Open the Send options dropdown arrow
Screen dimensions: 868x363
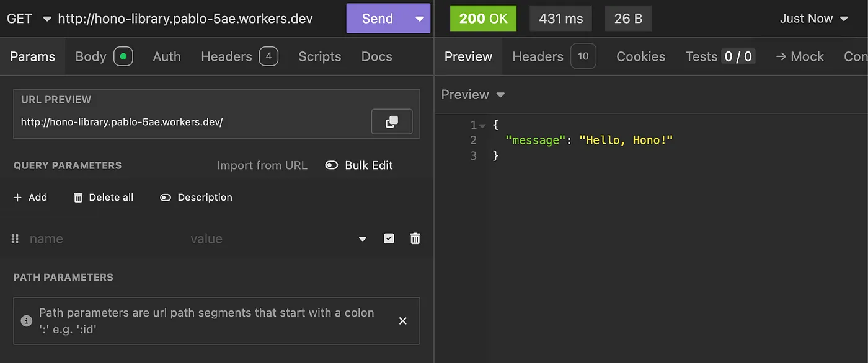click(420, 19)
